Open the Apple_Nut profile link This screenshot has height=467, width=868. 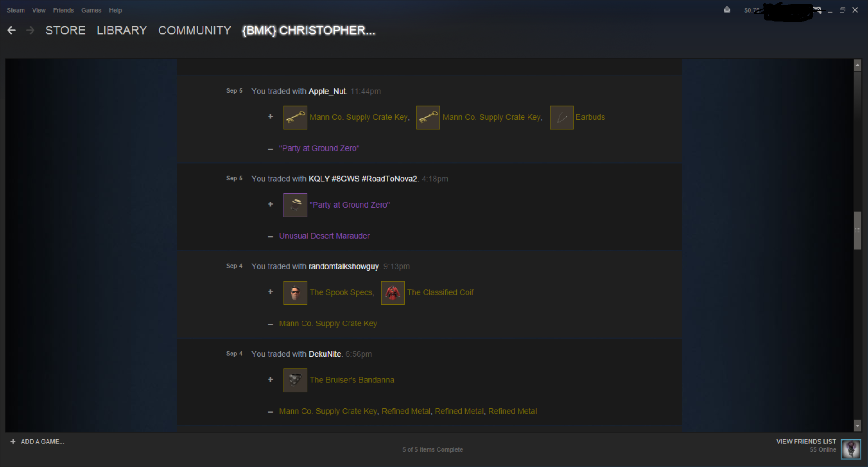click(x=327, y=91)
